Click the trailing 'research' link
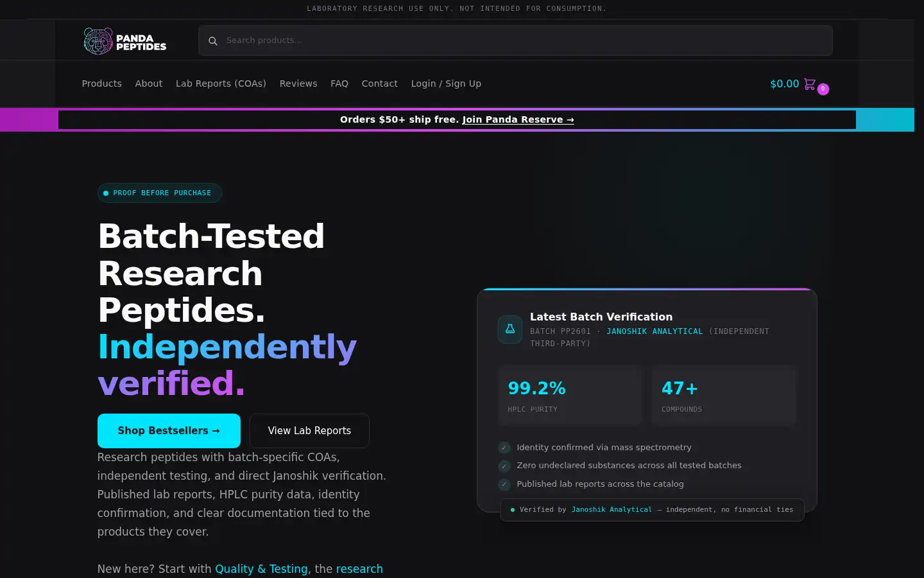Viewport: 924px width, 578px height. (359, 569)
